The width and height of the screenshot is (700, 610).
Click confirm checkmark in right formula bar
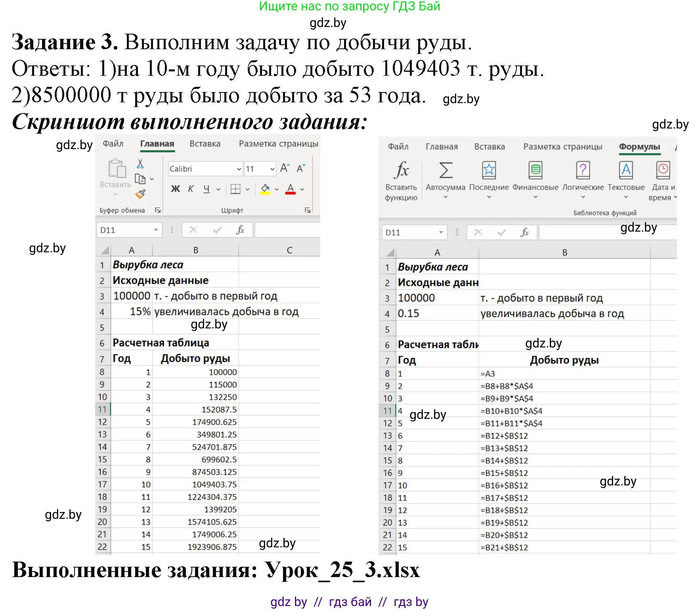501,232
